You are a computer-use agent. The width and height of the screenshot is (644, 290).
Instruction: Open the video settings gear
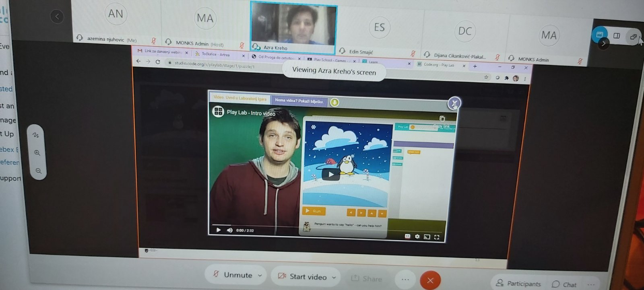point(417,237)
